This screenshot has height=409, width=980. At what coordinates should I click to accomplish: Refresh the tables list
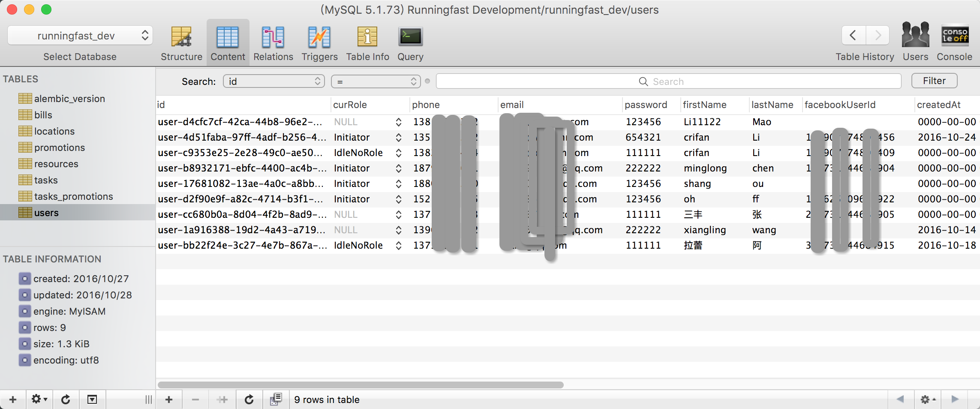(x=66, y=400)
